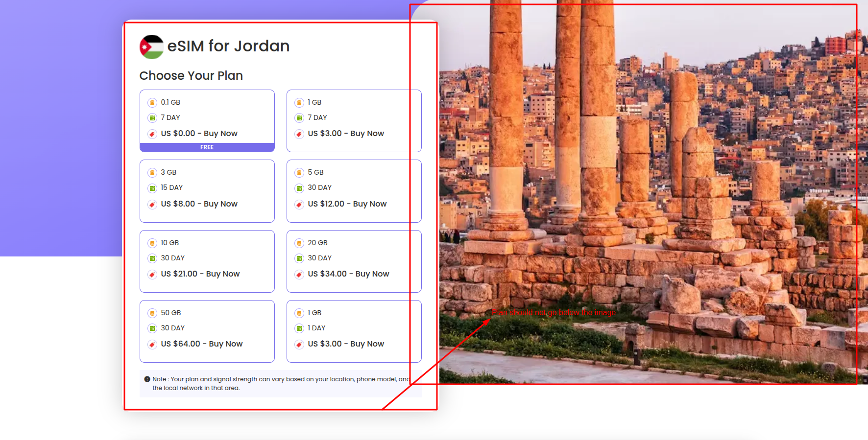Screen dimensions: 868x440
Task: Click the info icon next to Note
Action: pos(147,379)
